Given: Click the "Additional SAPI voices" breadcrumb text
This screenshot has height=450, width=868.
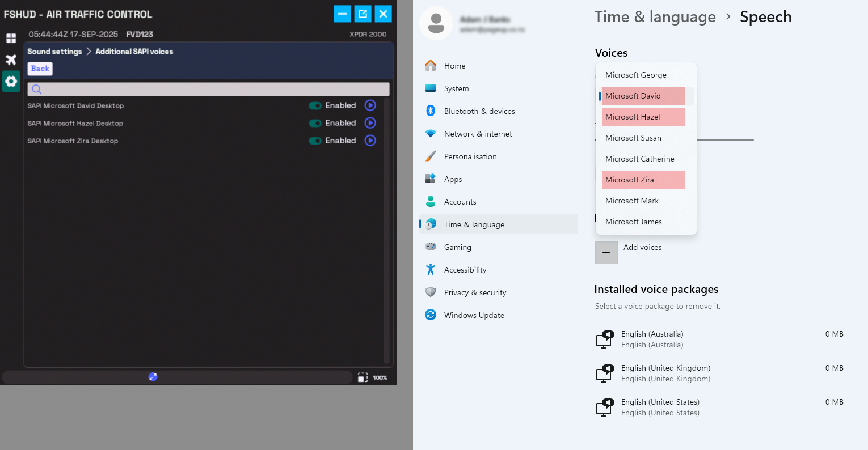Looking at the screenshot, I should [134, 52].
